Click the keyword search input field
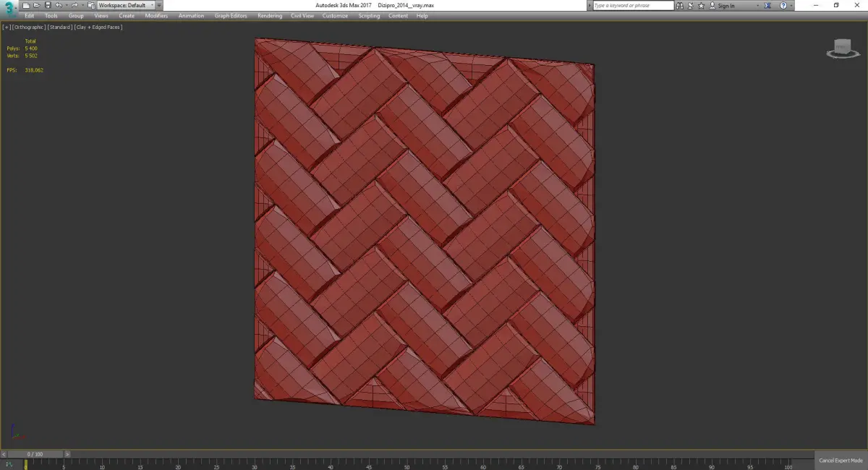Image resolution: width=868 pixels, height=470 pixels. pyautogui.click(x=633, y=5)
